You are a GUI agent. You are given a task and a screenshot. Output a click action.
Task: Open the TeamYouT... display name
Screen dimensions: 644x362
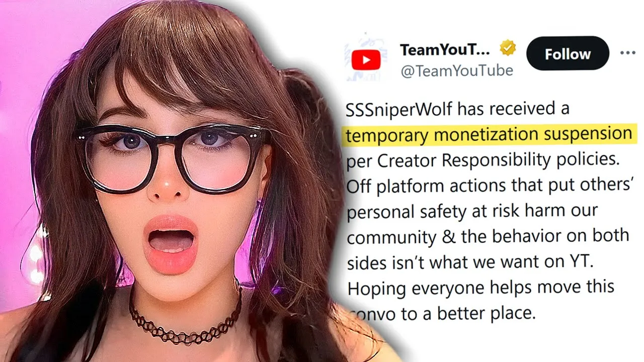tap(444, 49)
